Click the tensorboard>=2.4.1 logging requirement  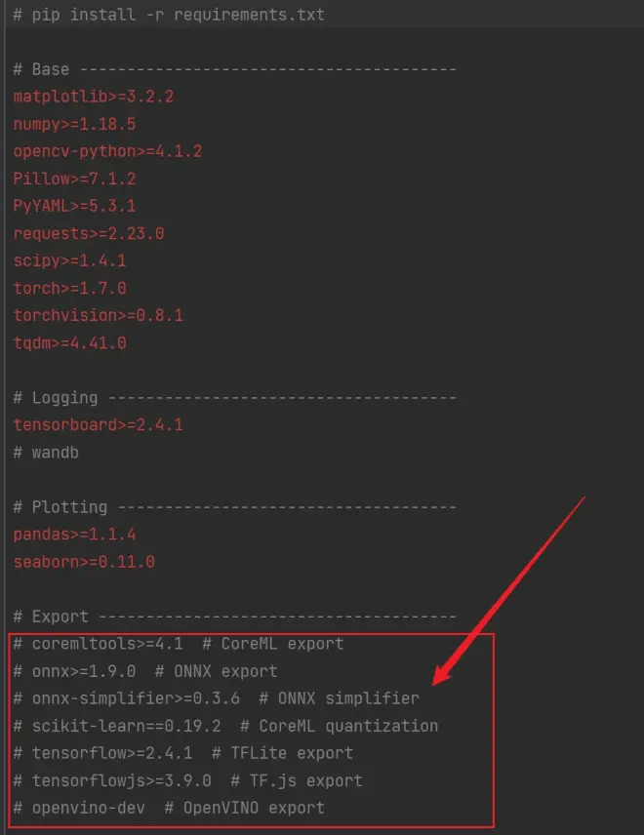click(98, 424)
